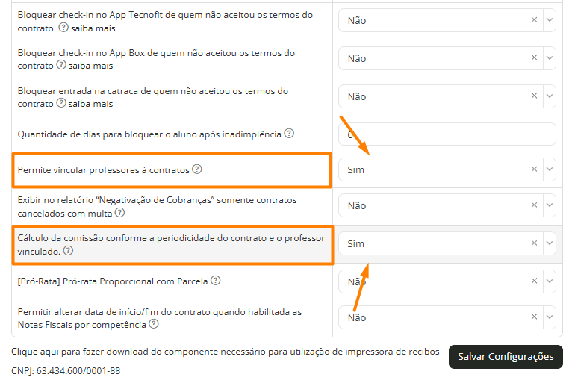
Task: Clear the vincular professores Sim value
Action: [x=534, y=169]
